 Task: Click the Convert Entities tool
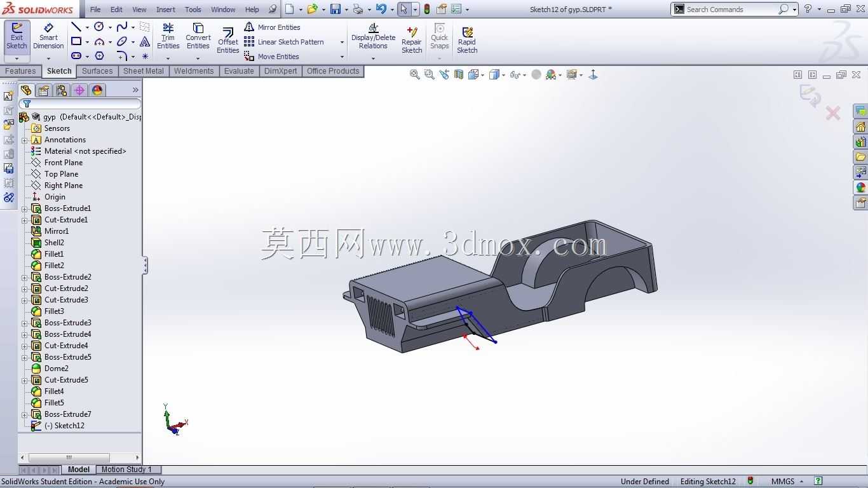click(198, 36)
